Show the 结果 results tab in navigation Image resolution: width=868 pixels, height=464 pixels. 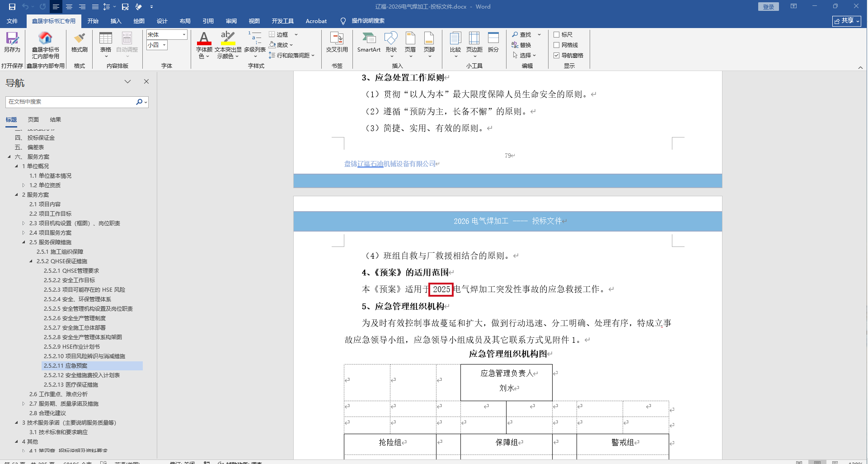click(56, 120)
